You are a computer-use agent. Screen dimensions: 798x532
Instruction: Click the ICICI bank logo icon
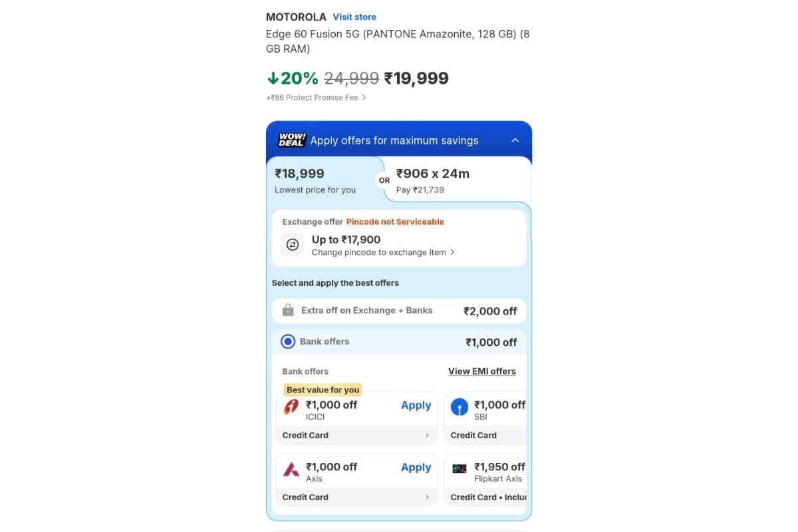[291, 406]
